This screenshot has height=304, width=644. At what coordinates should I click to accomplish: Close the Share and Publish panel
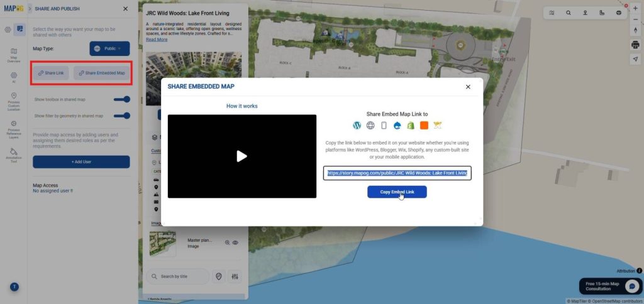click(x=125, y=9)
